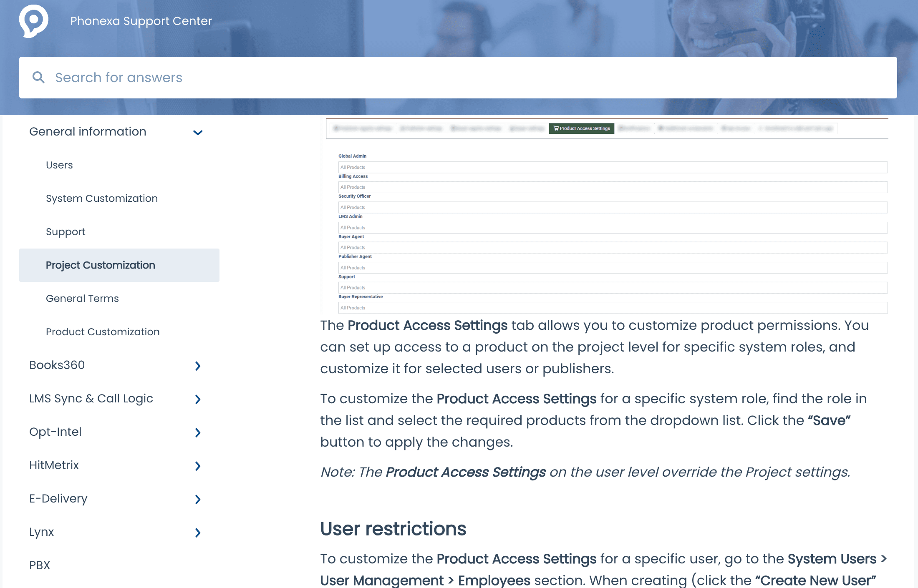Click the Phonexa logo icon
Screen dimensions: 918x588
click(x=34, y=21)
